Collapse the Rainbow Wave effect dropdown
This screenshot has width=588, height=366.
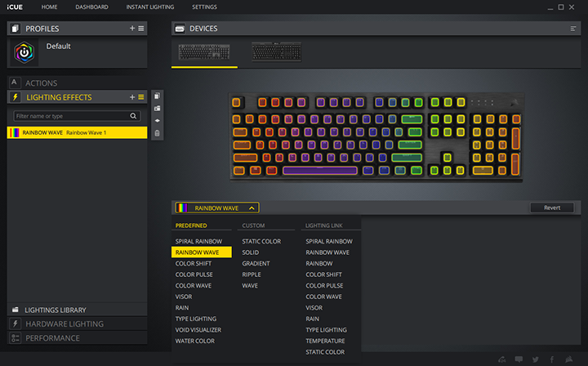point(252,208)
